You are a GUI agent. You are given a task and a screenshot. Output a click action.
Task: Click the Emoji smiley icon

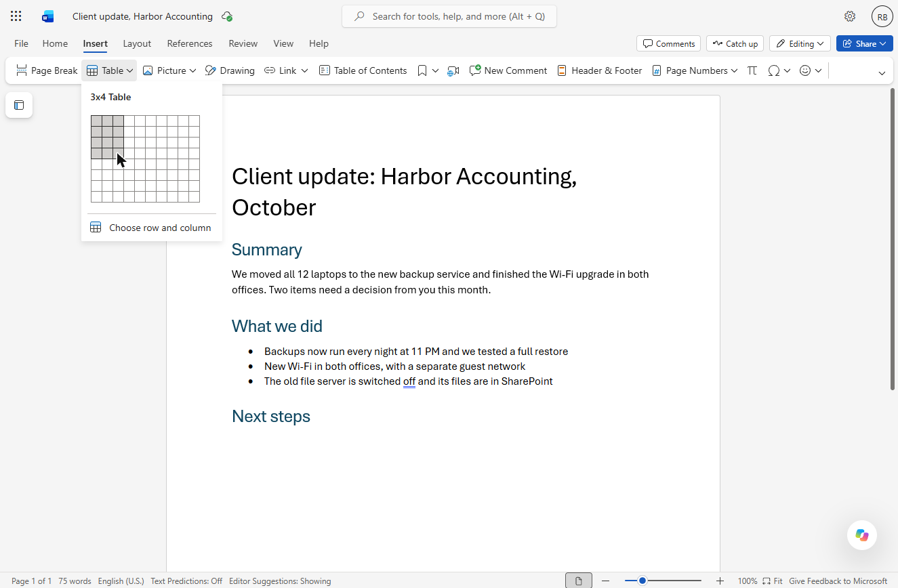(x=805, y=70)
